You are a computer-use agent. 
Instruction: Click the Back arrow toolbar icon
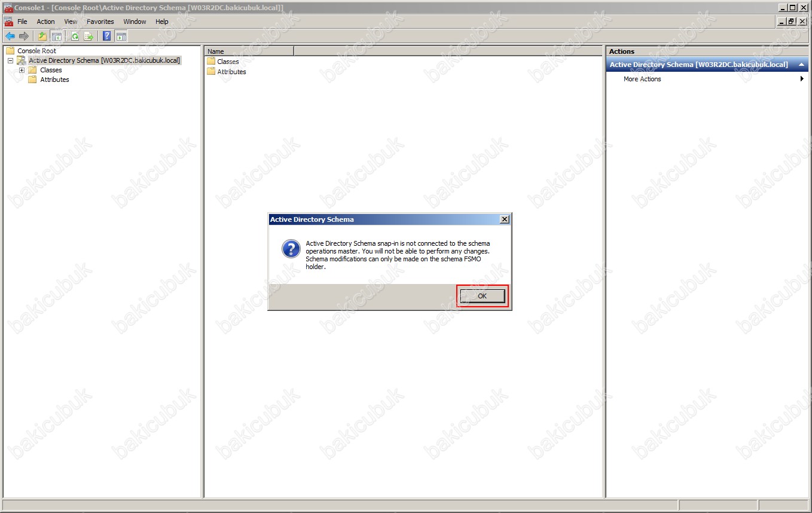10,36
